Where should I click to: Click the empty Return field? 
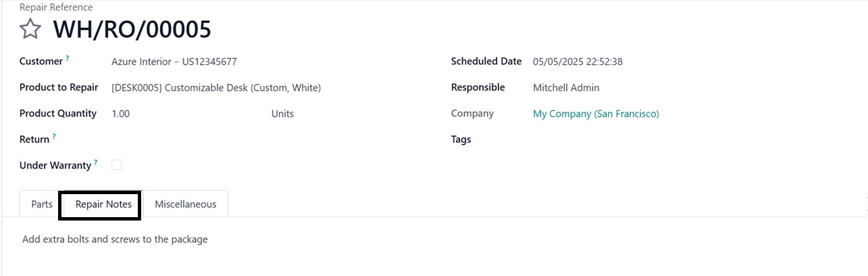203,139
